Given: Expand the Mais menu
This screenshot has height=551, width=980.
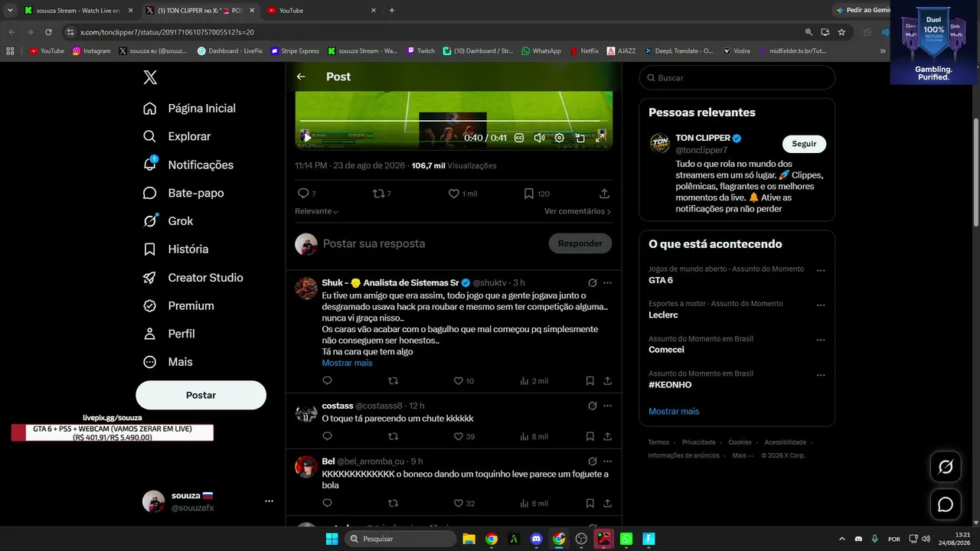Looking at the screenshot, I should 168,362.
